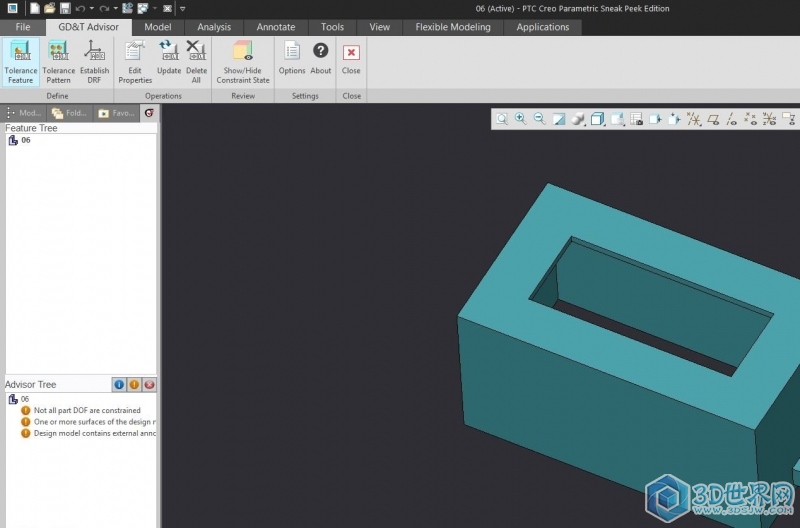Open the Windows switcher dropdown arrow

(155, 9)
